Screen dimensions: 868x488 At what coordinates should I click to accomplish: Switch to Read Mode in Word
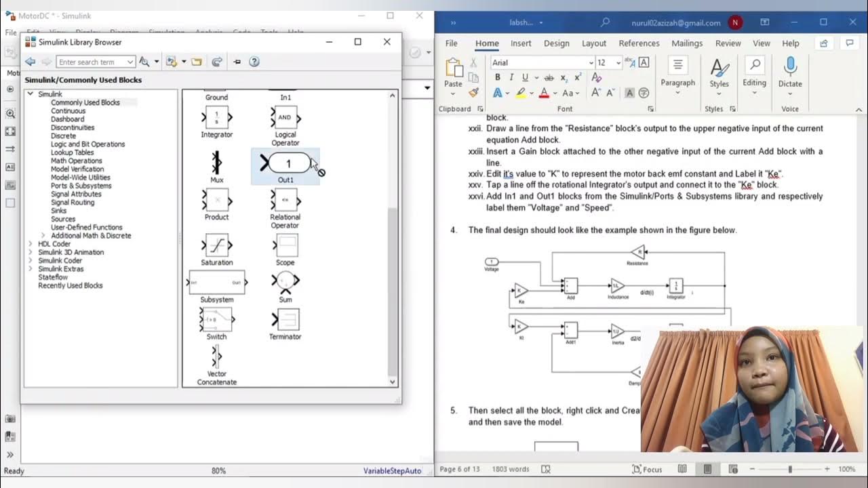tap(682, 469)
